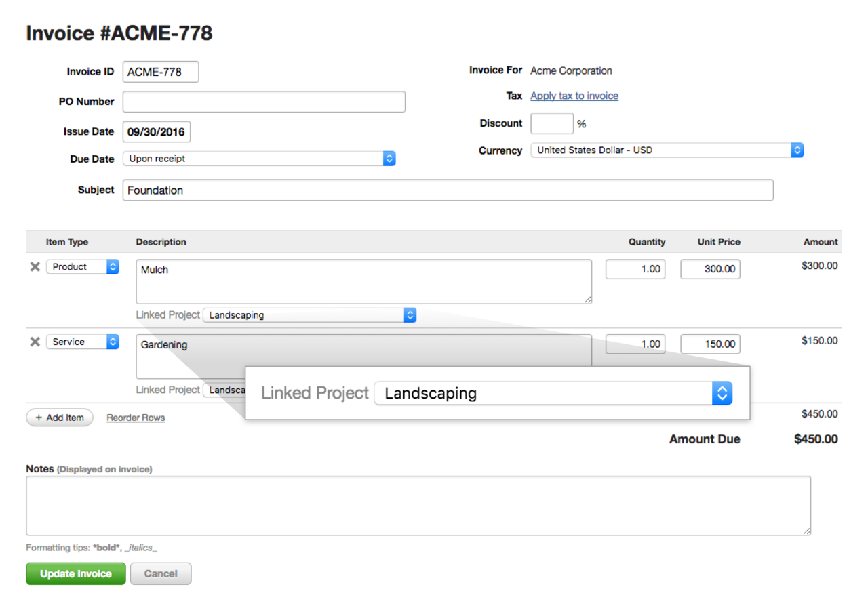Screen dimensions: 868x610
Task: Click the $300.00 amount text
Action: click(819, 266)
